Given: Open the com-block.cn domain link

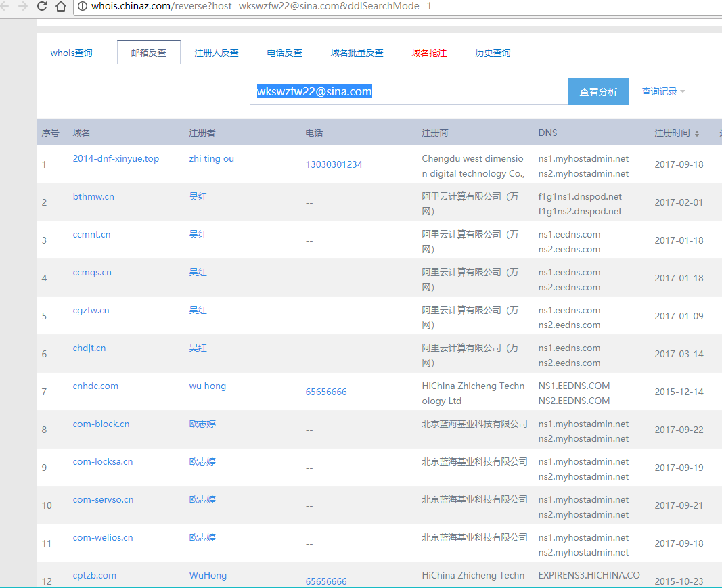Looking at the screenshot, I should (x=101, y=424).
